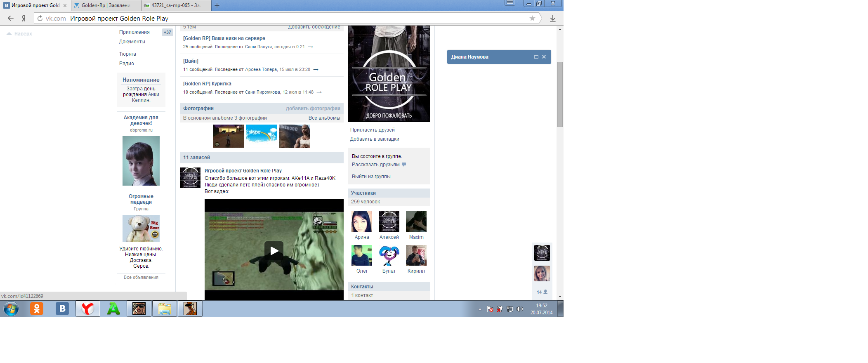Open member Алексей's avatar

(x=389, y=222)
